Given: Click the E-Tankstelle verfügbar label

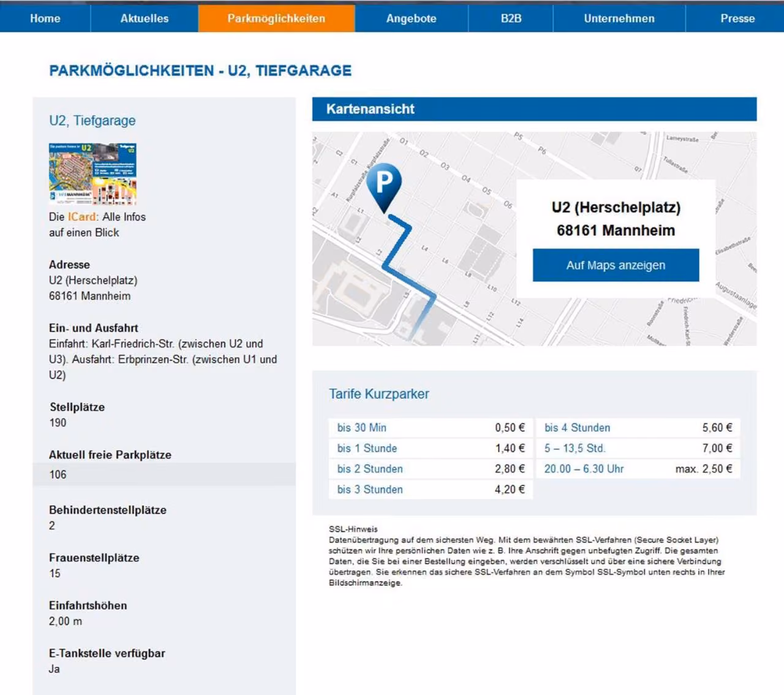Looking at the screenshot, I should [x=107, y=653].
